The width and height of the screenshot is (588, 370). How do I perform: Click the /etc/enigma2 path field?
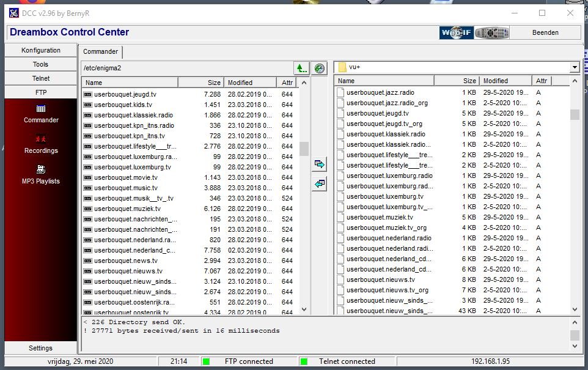click(188, 68)
